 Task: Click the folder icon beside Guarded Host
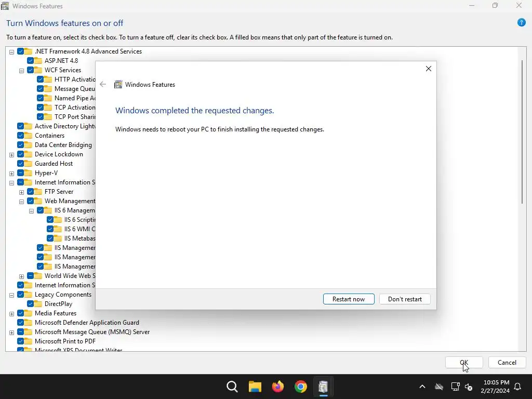29,164
